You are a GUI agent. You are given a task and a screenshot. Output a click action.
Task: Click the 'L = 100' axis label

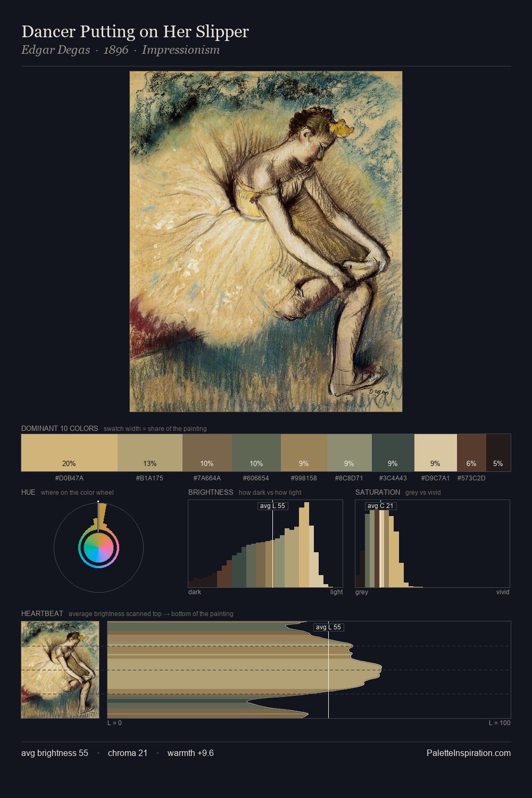coord(500,722)
